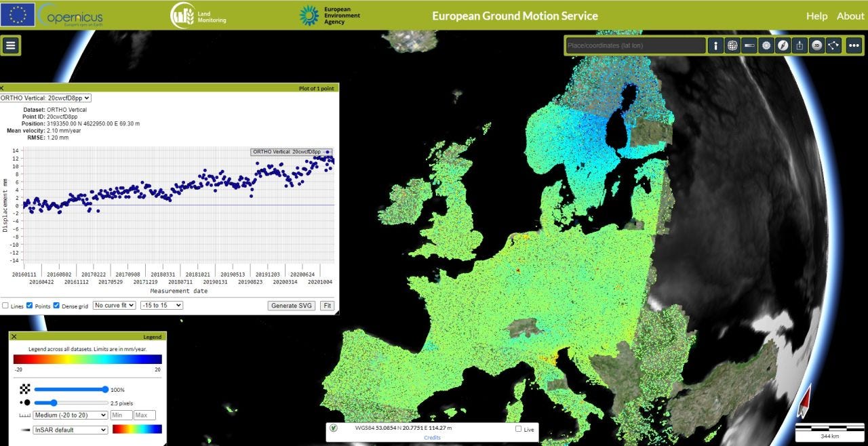Open the No curve fit dropdown
This screenshot has width=868, height=446.
pyautogui.click(x=113, y=305)
